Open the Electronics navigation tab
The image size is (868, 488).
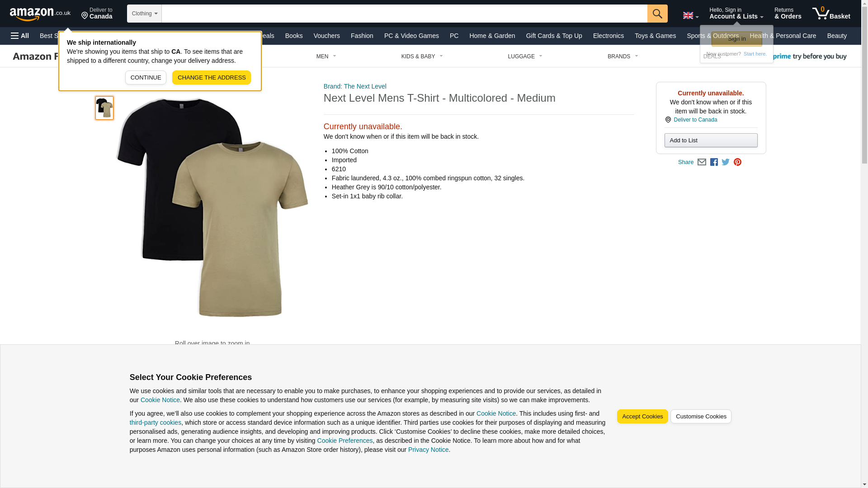[608, 36]
